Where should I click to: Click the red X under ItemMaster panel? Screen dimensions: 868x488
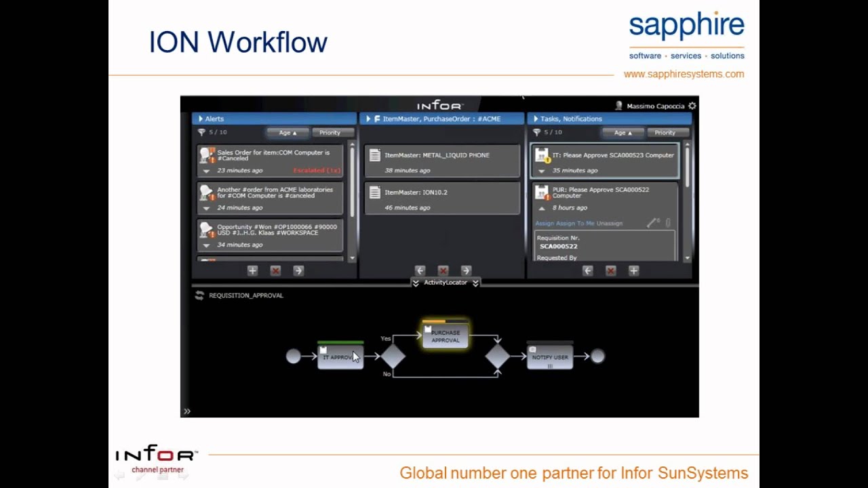click(x=443, y=270)
